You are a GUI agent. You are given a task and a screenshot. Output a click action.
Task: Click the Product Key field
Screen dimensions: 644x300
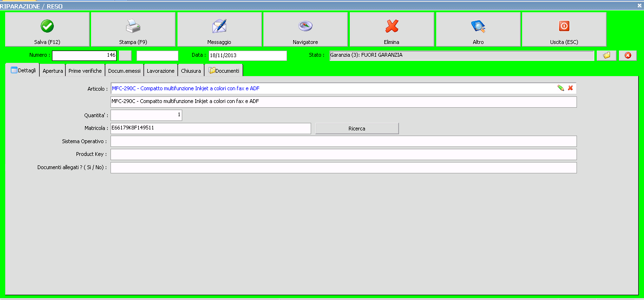[x=343, y=154]
